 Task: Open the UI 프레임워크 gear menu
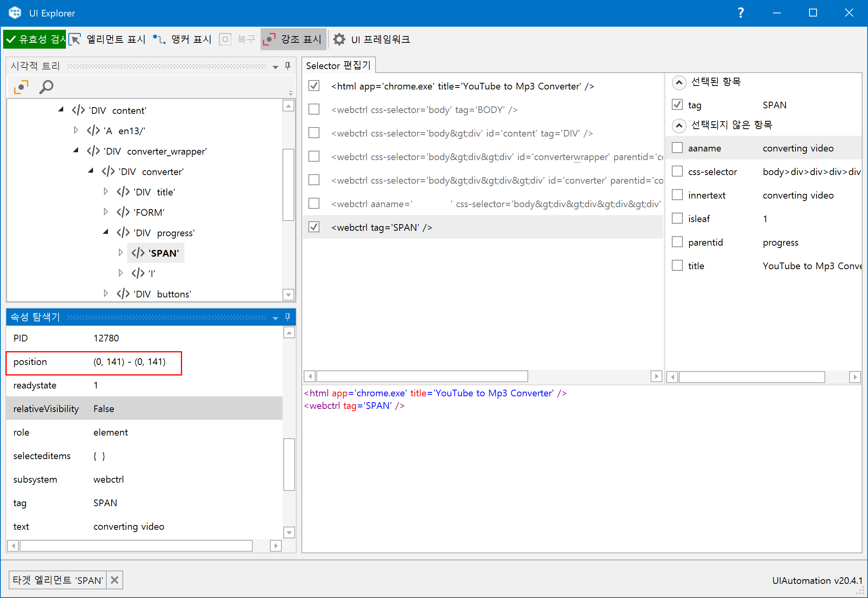(x=339, y=39)
